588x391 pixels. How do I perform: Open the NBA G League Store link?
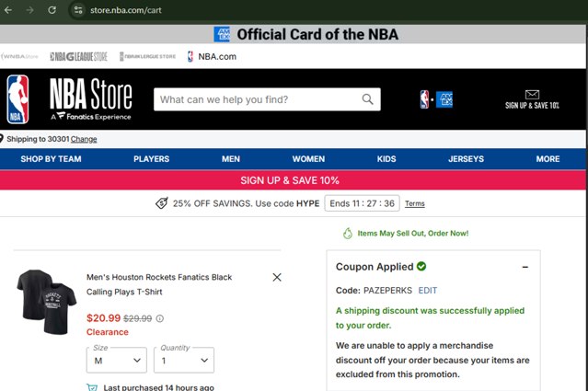coord(78,57)
